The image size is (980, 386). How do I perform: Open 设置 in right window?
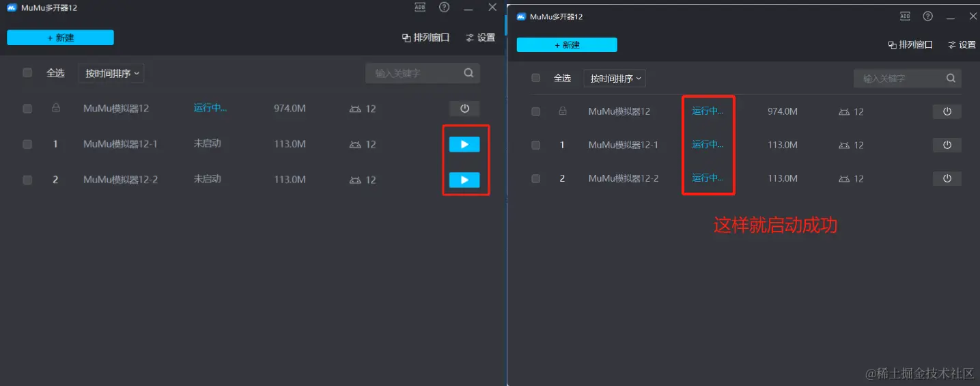point(962,44)
